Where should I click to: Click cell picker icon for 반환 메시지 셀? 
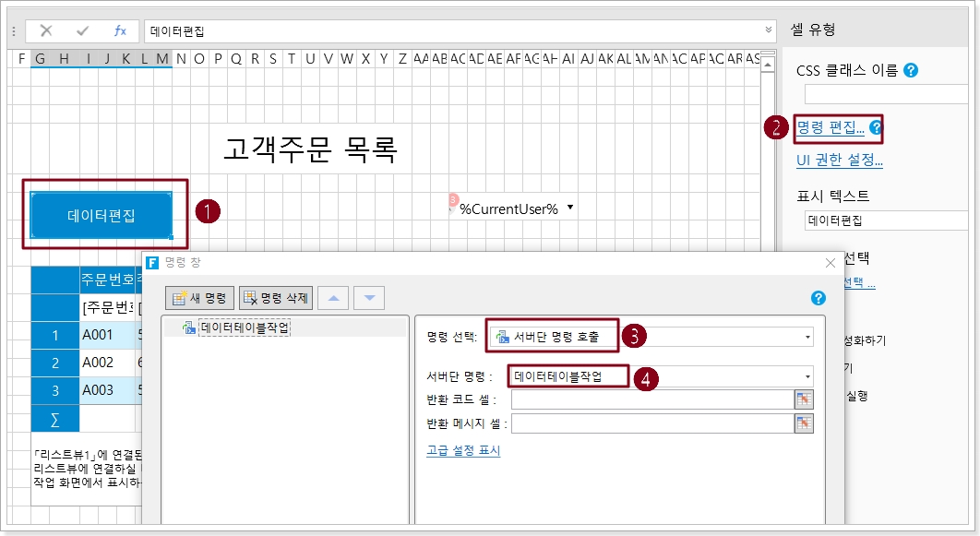tap(805, 423)
